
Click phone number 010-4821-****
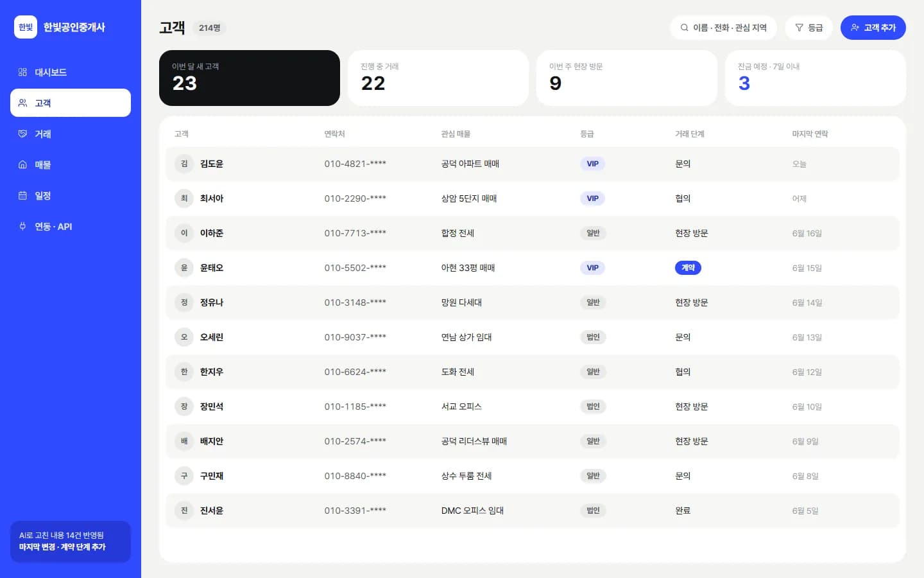[355, 164]
